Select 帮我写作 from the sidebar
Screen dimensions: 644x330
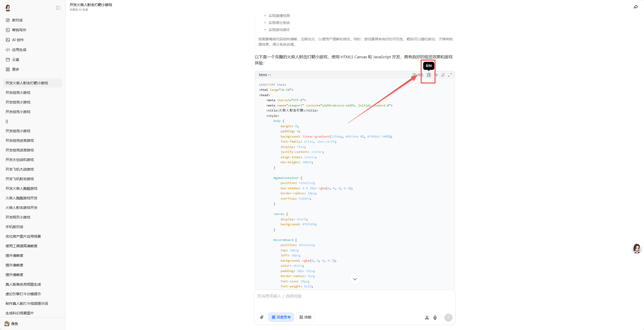point(19,30)
